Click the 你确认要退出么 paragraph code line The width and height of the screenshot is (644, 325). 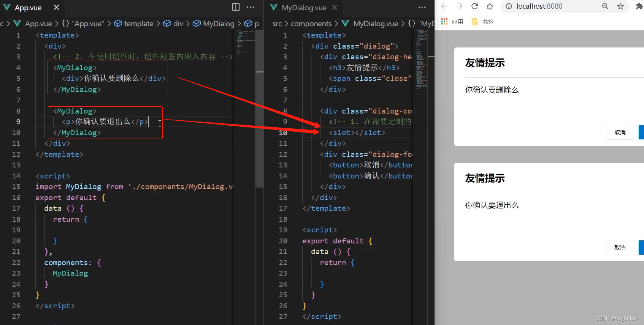click(105, 121)
